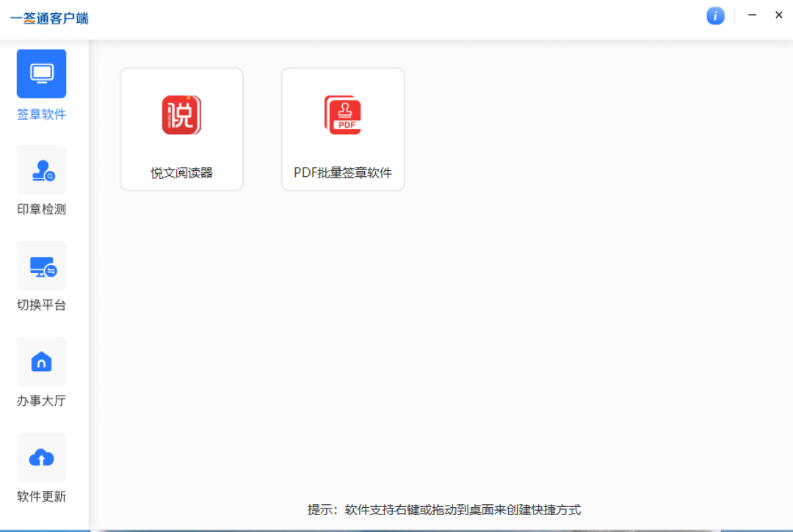Click the monitor icon inside 签章软件 button

point(41,73)
